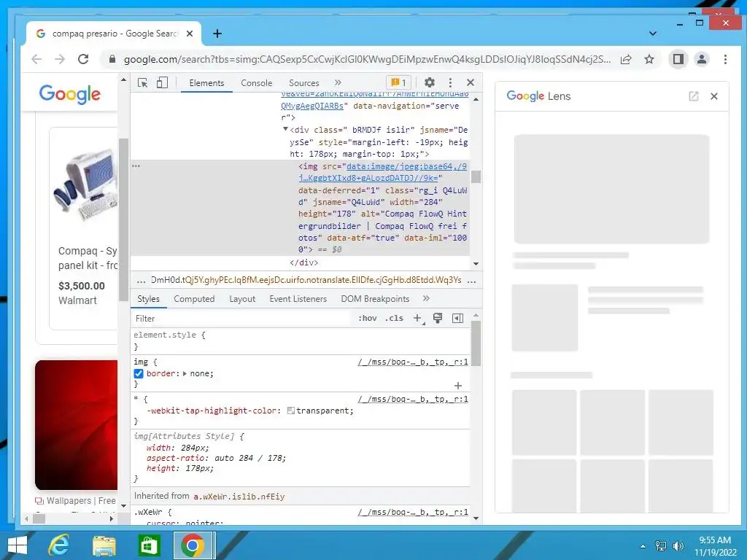Open DevTools customize kebab menu
Viewport: 747px width, 560px height.
click(x=450, y=82)
